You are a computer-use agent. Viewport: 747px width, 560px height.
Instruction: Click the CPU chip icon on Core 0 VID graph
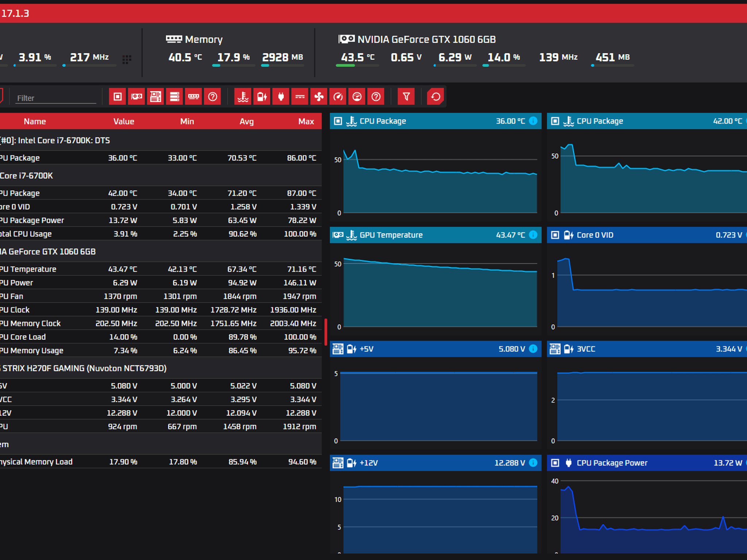555,235
